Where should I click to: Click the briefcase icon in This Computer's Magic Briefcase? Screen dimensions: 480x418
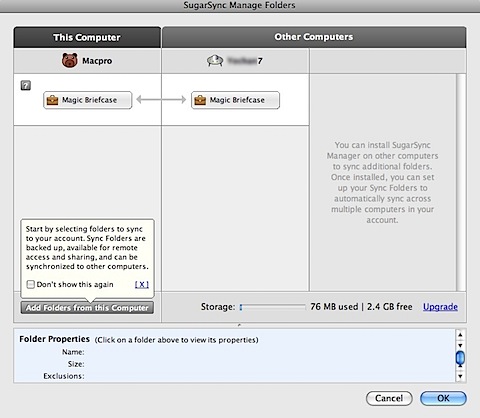tap(52, 100)
